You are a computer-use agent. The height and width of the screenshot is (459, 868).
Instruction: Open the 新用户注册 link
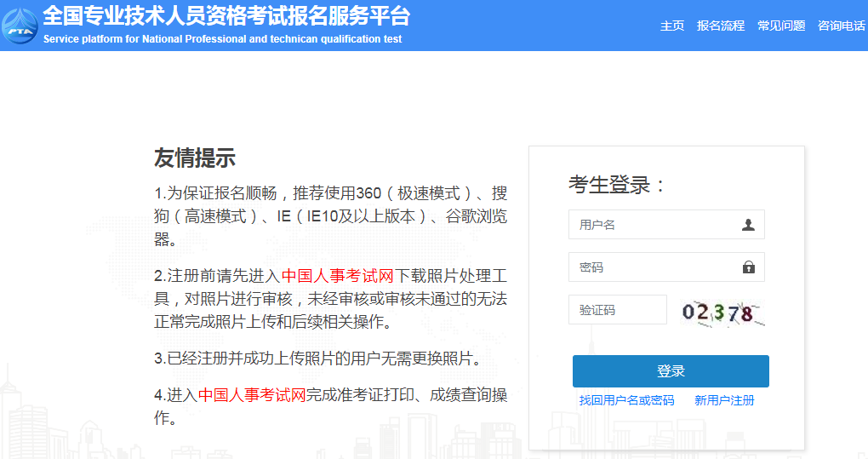(x=724, y=400)
